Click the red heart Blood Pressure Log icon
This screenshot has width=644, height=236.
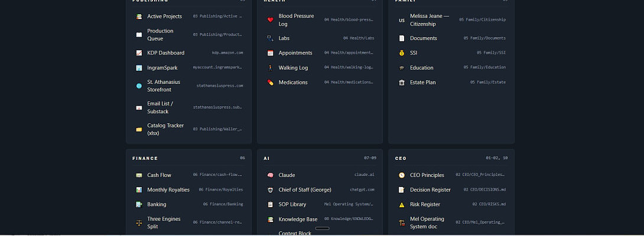(270, 19)
